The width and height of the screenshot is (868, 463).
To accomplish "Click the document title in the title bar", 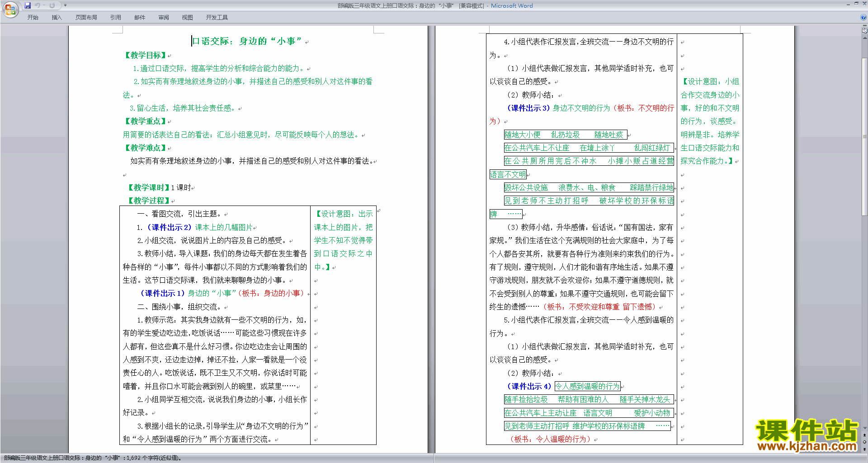I will coord(434,5).
